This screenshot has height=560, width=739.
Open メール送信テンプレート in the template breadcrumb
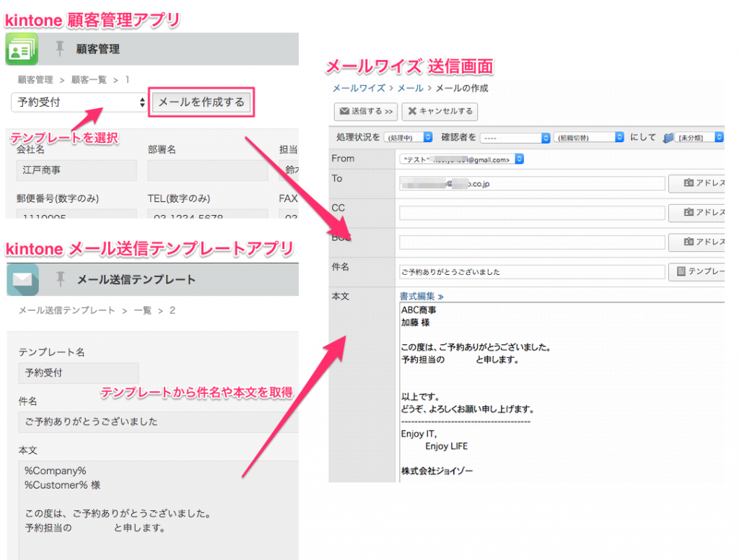(x=66, y=310)
